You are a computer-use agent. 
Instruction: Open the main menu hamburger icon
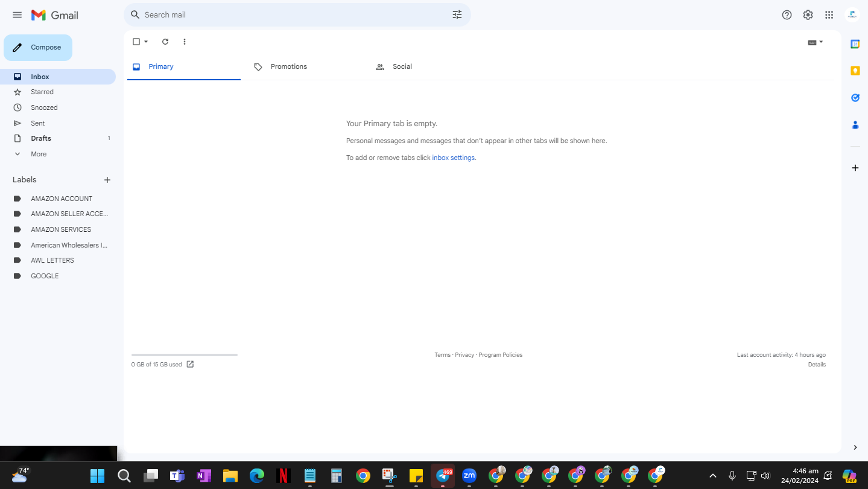tap(17, 15)
